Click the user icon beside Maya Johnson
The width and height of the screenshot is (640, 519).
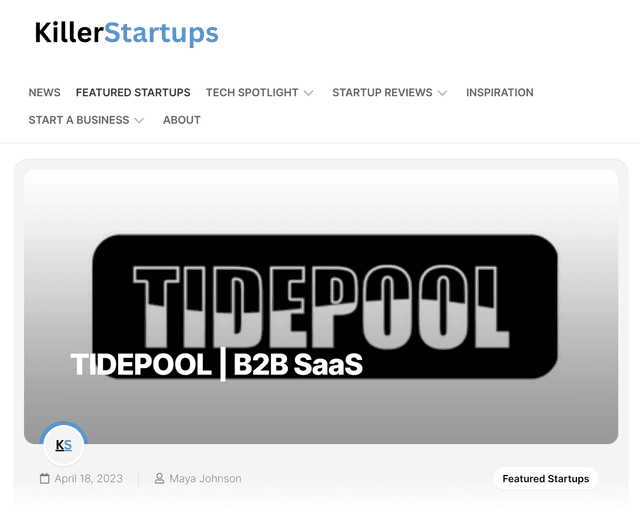click(159, 478)
